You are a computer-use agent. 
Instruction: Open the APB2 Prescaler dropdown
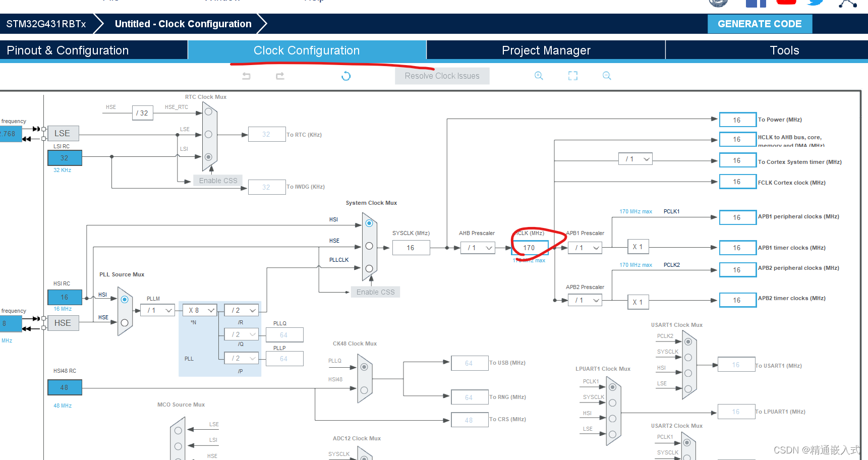pyautogui.click(x=585, y=300)
